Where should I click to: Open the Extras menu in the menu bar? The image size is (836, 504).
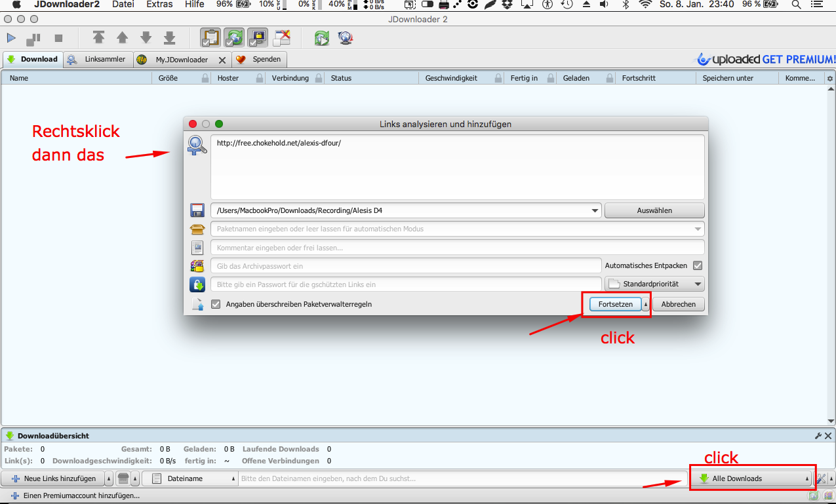point(159,5)
